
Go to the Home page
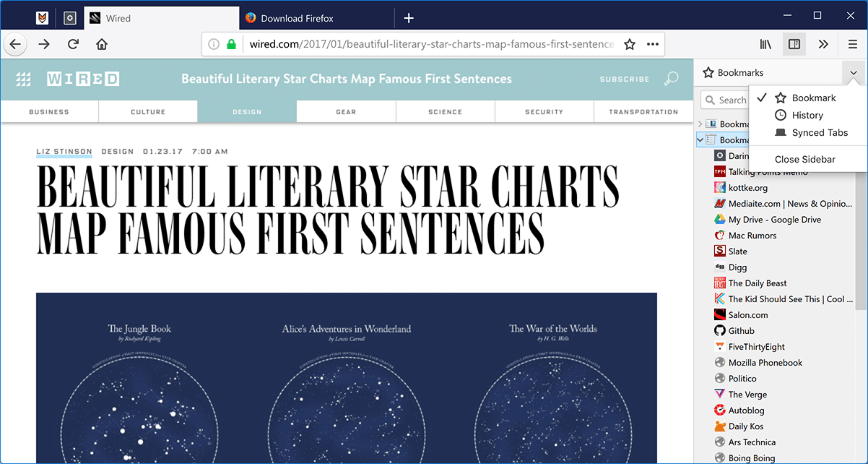(x=102, y=44)
